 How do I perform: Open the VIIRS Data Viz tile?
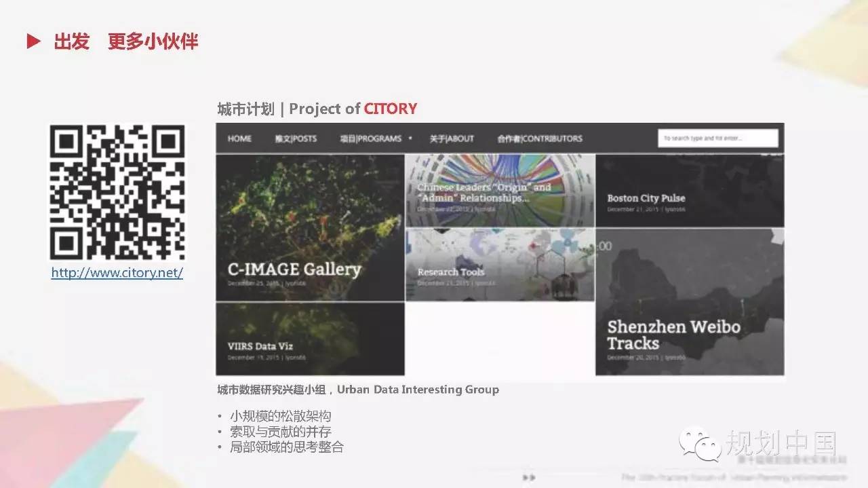(310, 339)
